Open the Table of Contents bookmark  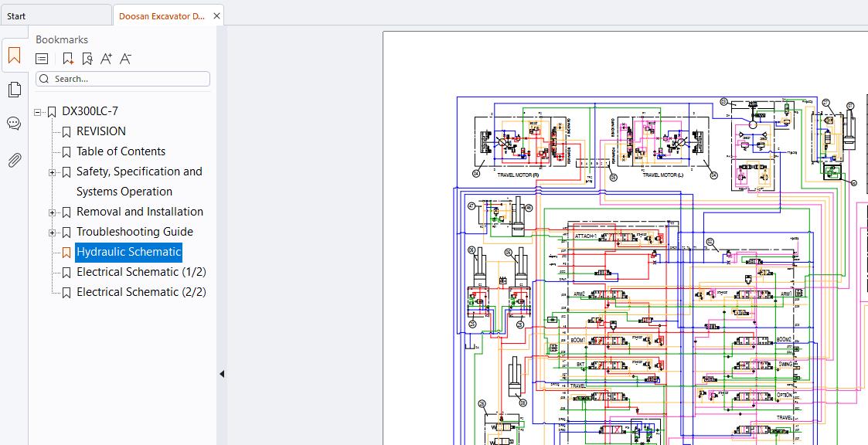coord(121,151)
